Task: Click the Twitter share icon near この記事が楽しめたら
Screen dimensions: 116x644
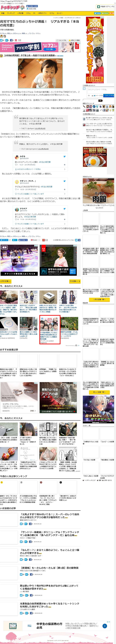Action: 76,240
